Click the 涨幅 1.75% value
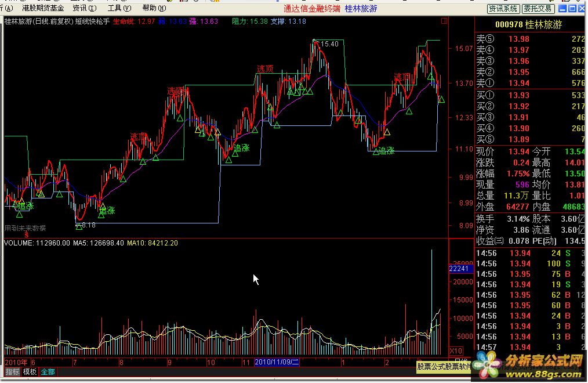The height and width of the screenshot is (383, 588). [x=518, y=174]
